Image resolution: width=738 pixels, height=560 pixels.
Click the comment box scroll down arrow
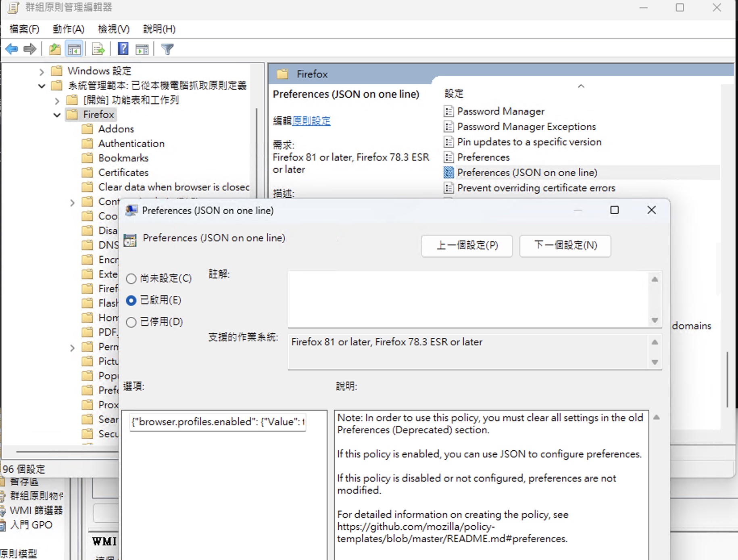tap(655, 320)
